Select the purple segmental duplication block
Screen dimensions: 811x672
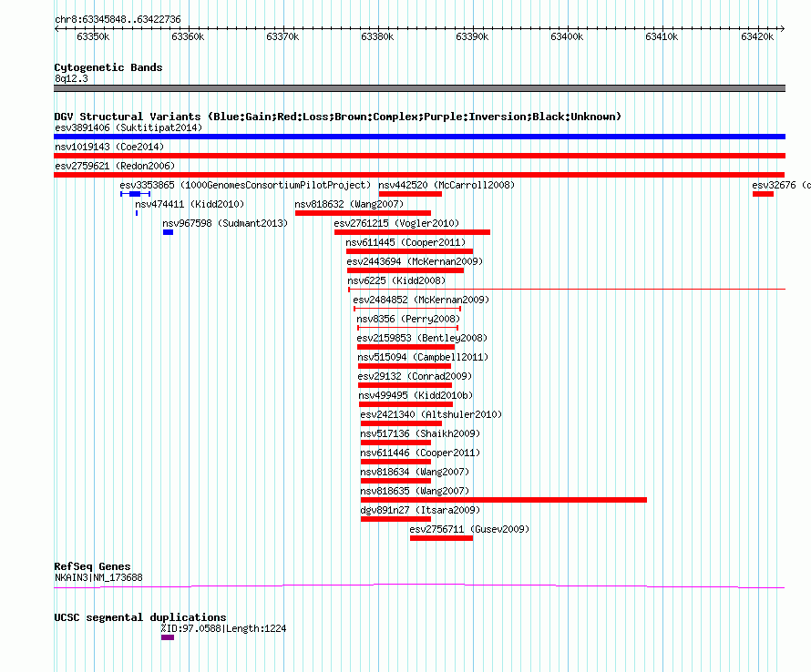click(168, 637)
